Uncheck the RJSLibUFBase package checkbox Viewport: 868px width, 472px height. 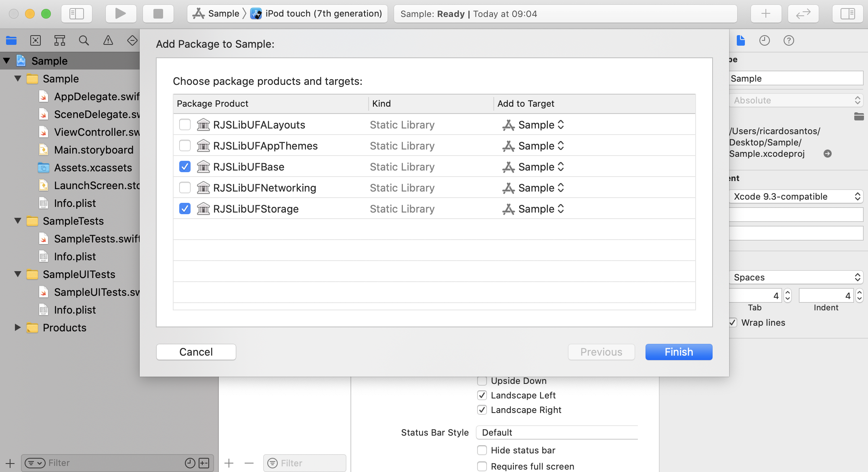[185, 167]
